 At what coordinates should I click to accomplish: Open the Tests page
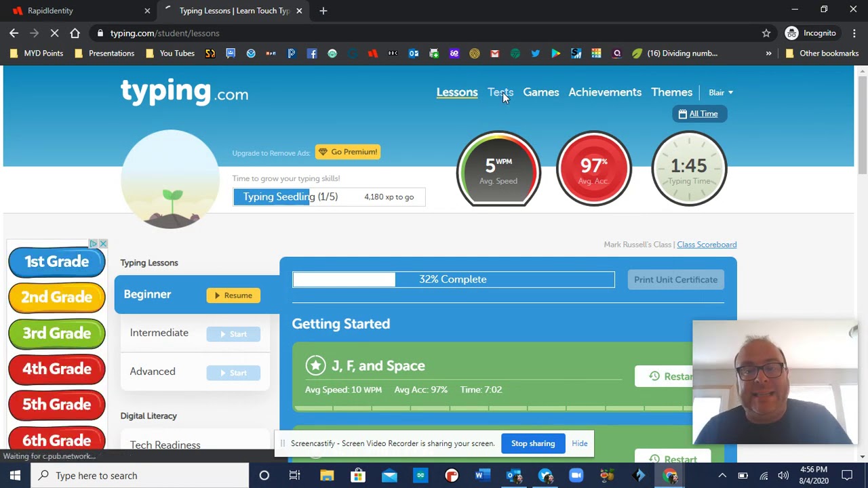[x=500, y=92]
